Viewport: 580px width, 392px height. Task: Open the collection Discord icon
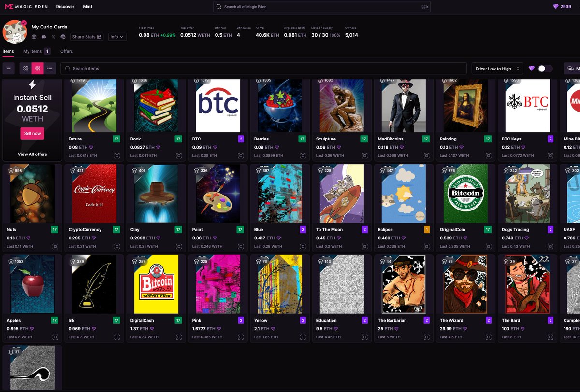click(44, 37)
